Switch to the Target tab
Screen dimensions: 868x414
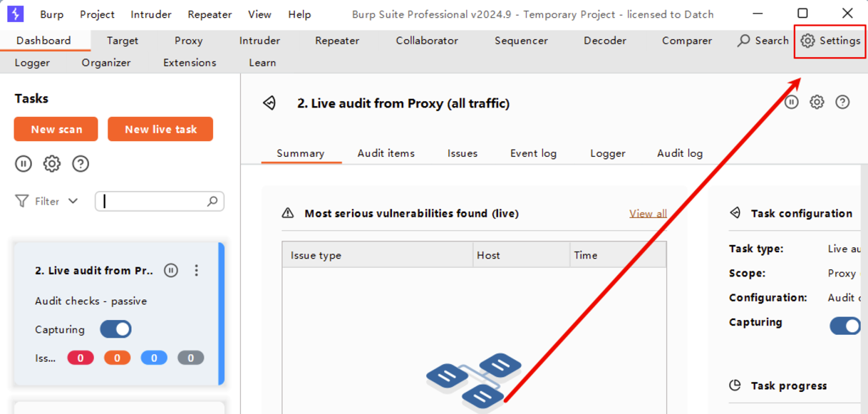tap(123, 41)
